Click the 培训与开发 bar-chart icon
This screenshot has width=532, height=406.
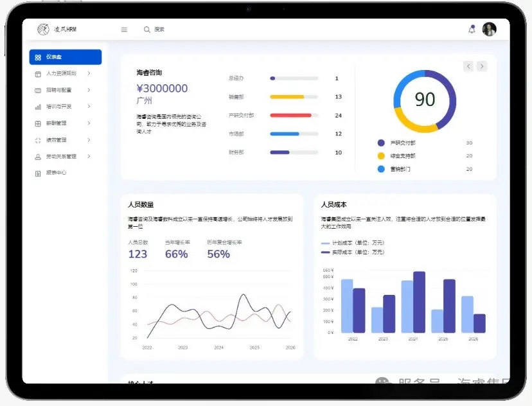point(38,107)
